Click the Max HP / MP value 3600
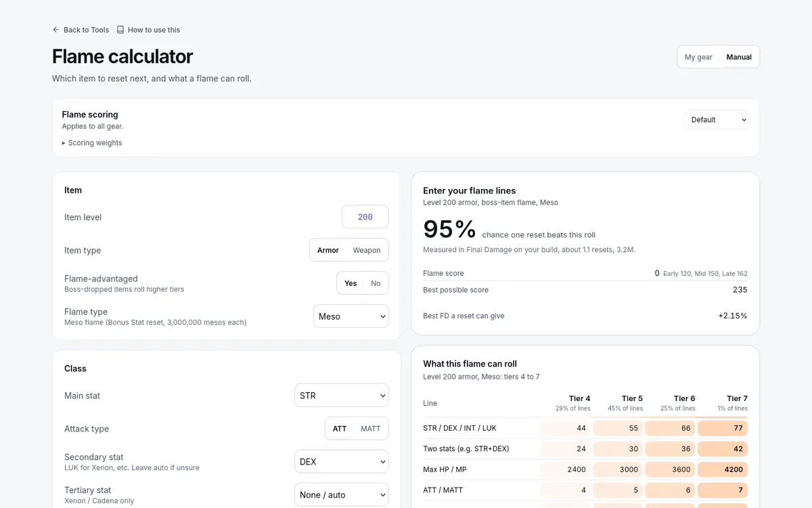812x508 pixels. pyautogui.click(x=671, y=469)
